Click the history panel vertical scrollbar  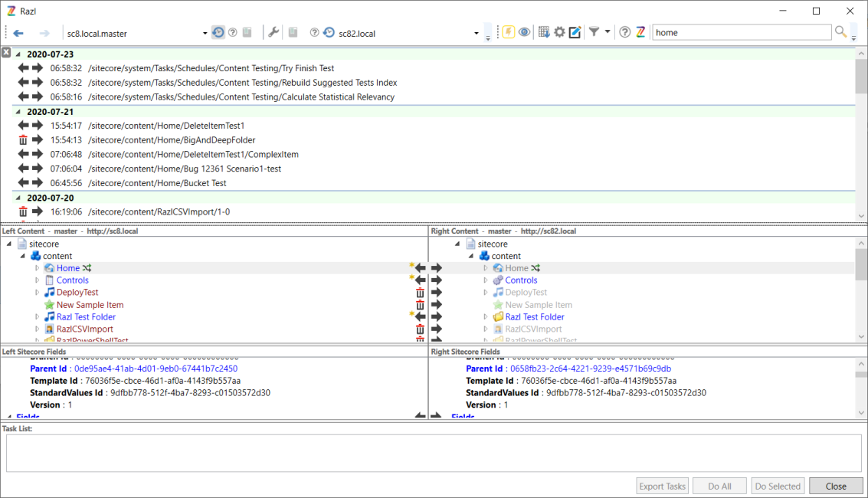pyautogui.click(x=861, y=135)
